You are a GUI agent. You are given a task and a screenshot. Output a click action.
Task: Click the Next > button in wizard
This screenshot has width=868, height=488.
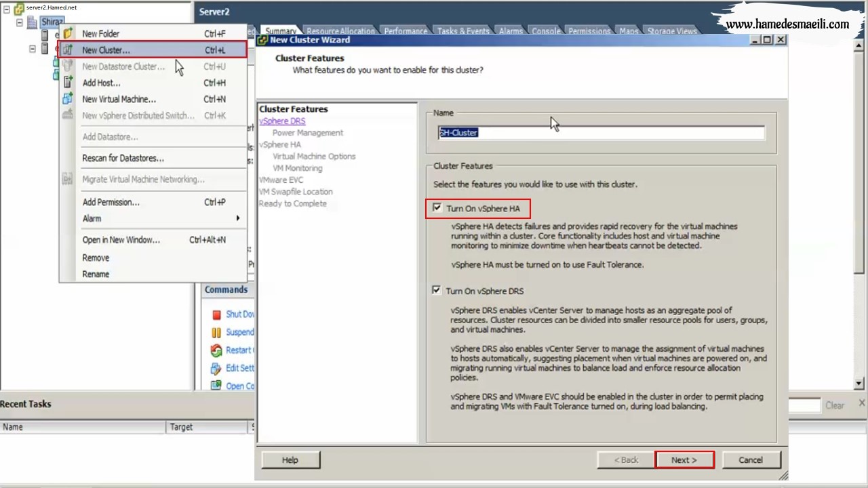pyautogui.click(x=684, y=460)
